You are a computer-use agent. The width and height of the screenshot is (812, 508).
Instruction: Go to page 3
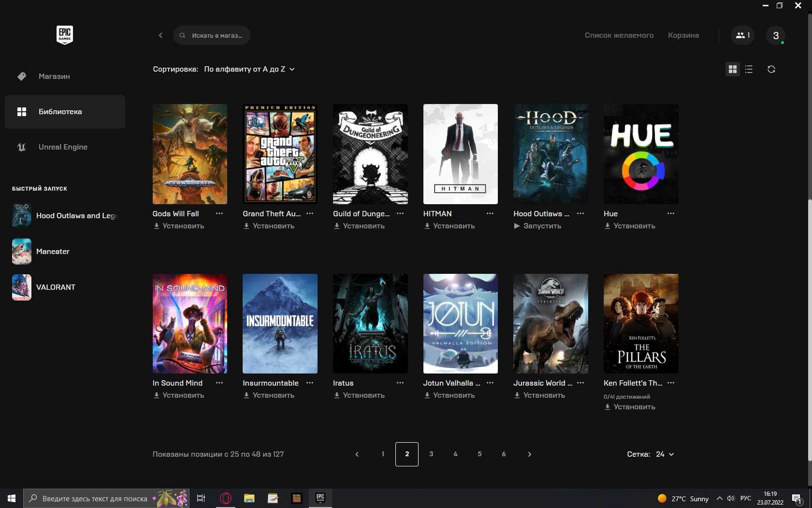pyautogui.click(x=431, y=454)
